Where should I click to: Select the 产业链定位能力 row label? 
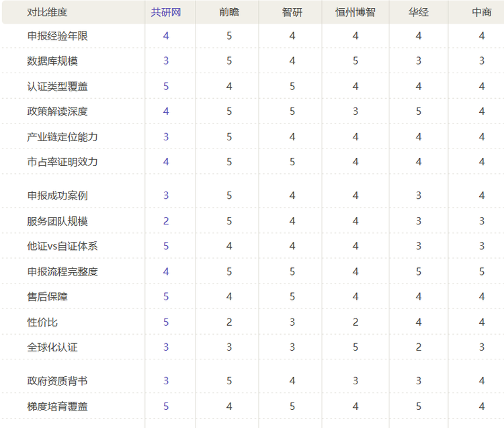coord(62,137)
